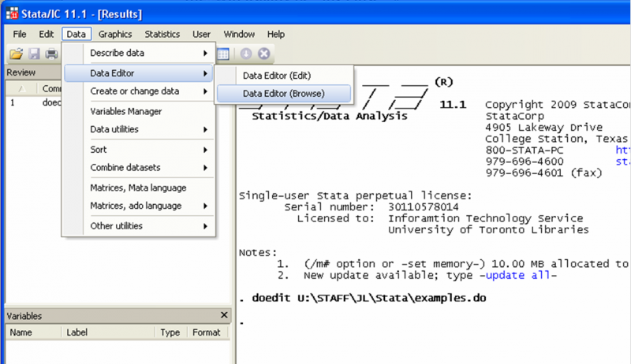Open Variables Manager from Data menu

click(126, 111)
